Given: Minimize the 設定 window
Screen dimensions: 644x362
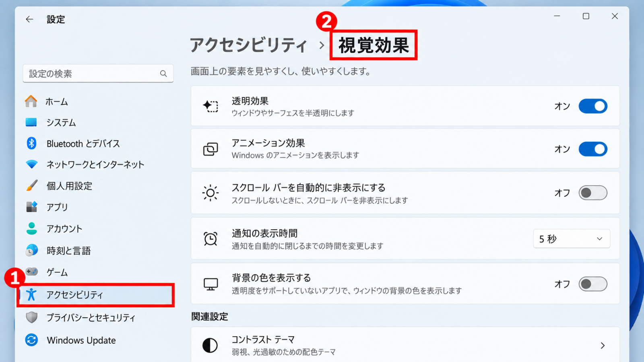Looking at the screenshot, I should tap(557, 16).
